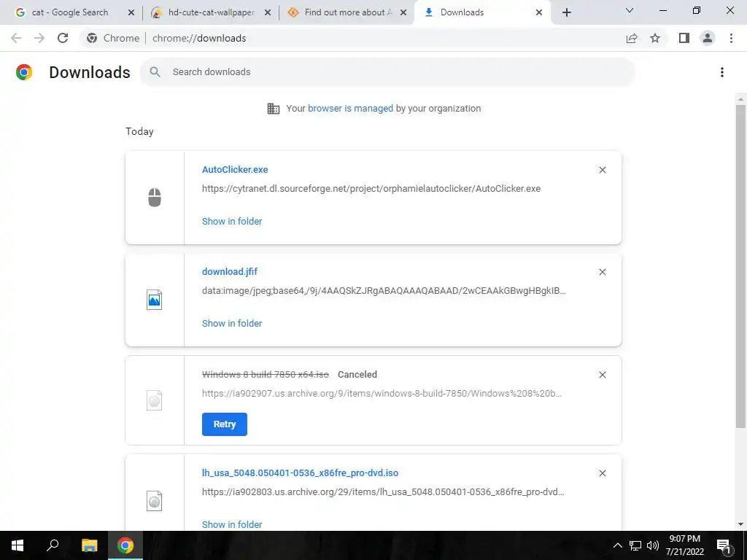
Task: Click the Chrome logo beside Downloads title
Action: coord(24,72)
